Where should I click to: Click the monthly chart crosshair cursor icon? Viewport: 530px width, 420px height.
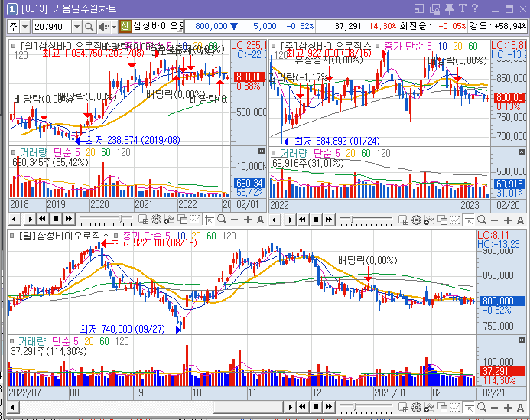(x=210, y=220)
